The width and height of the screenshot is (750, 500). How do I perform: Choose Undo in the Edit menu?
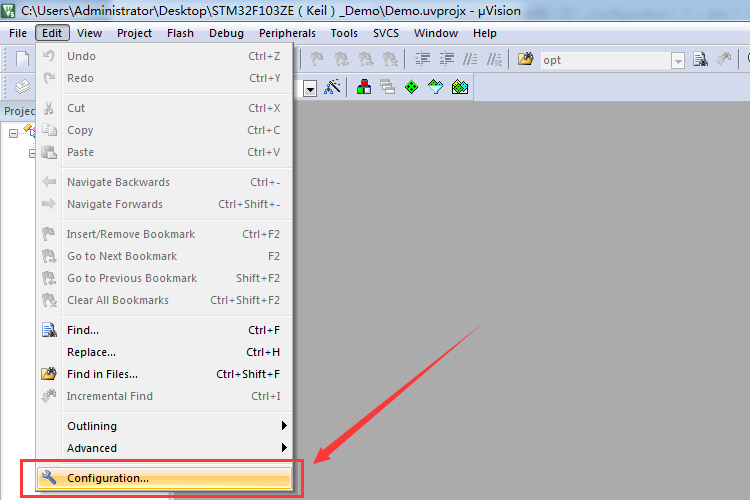click(165, 56)
